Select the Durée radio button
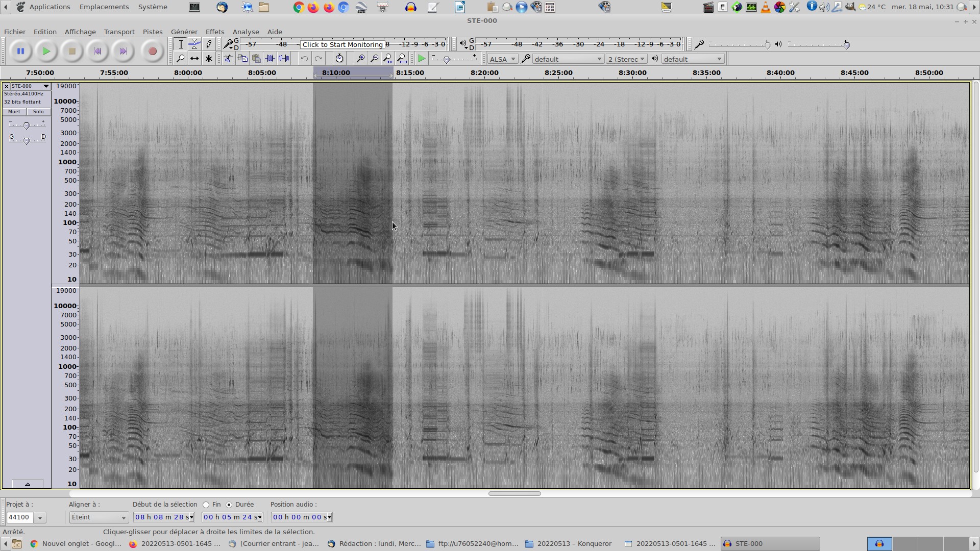Image resolution: width=980 pixels, height=551 pixels. point(229,505)
